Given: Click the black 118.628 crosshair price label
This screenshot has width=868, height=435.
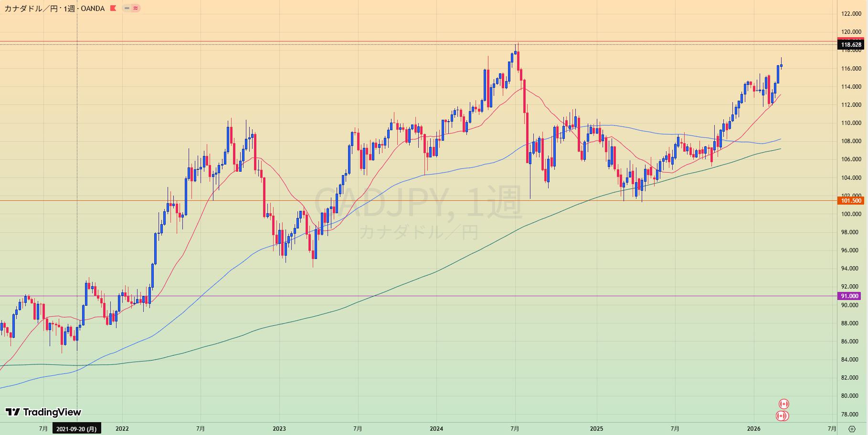Looking at the screenshot, I should pos(850,45).
